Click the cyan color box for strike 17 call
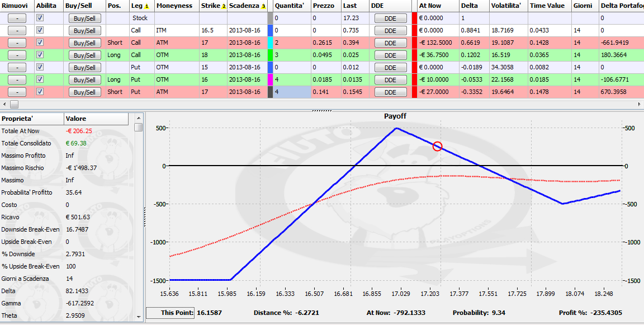 click(x=270, y=43)
